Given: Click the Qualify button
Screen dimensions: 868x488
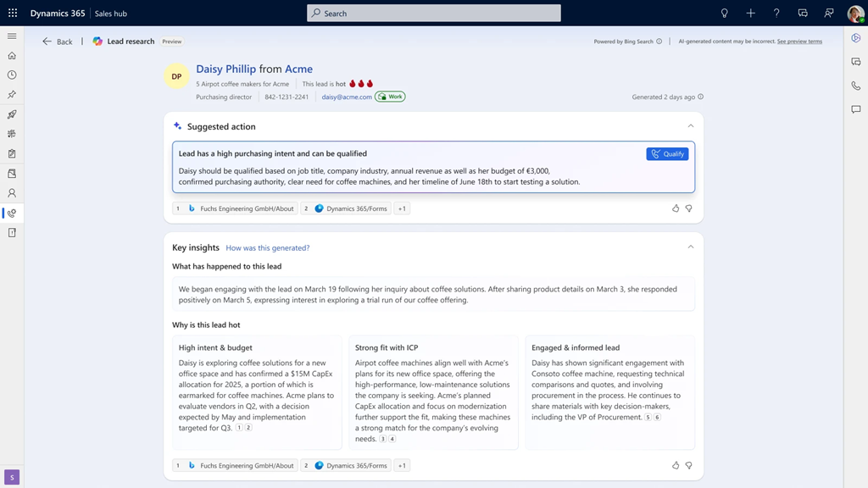Looking at the screenshot, I should [667, 153].
